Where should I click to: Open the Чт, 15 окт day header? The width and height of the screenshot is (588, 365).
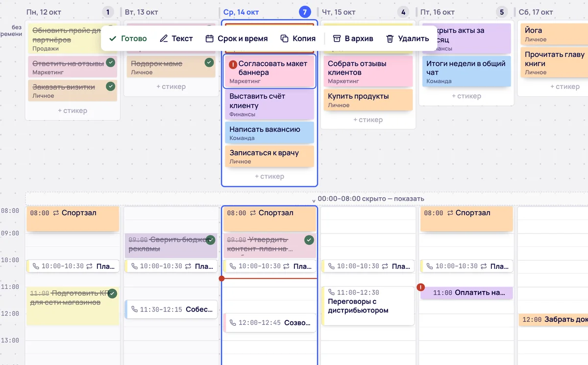(x=339, y=12)
